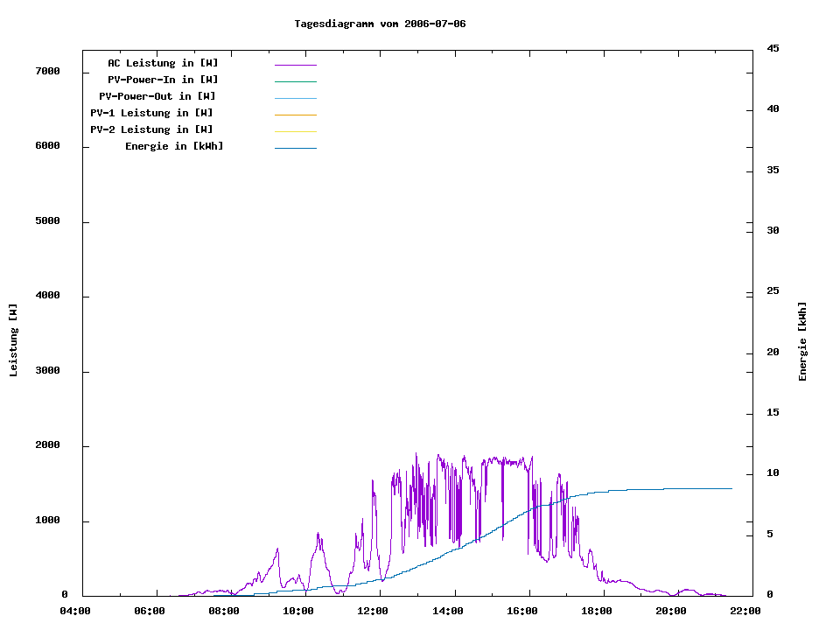Click the PV-1 Leistung legend label
Screen dimensions: 840x630
coord(151,113)
